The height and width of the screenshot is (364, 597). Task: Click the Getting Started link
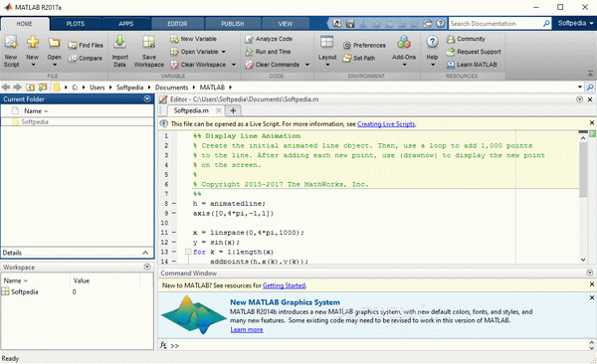point(284,285)
